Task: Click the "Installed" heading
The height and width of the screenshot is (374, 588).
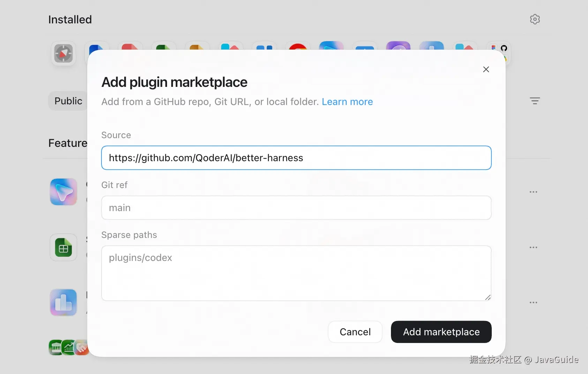Action: tap(70, 20)
